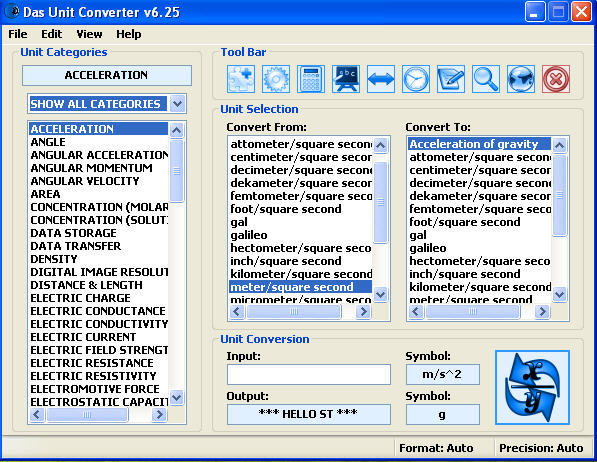Click the globe toolbar icon
The width and height of the screenshot is (597, 462).
pos(521,79)
